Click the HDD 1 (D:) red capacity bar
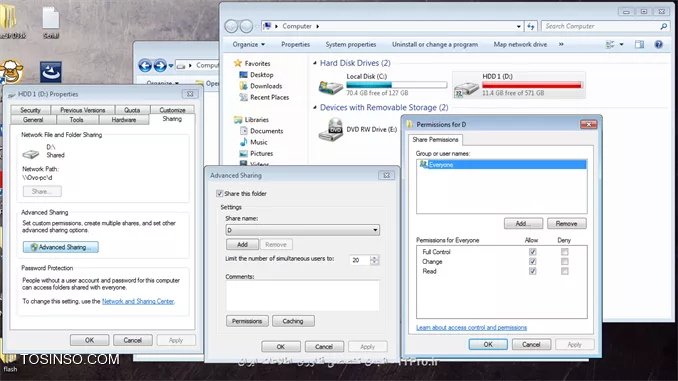The height and width of the screenshot is (381, 678). tap(532, 85)
